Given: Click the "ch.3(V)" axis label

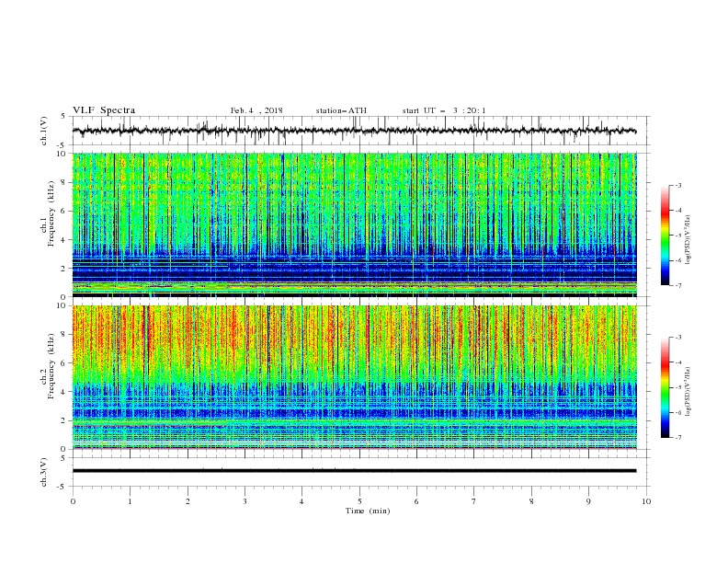Looking at the screenshot, I should (x=44, y=472).
